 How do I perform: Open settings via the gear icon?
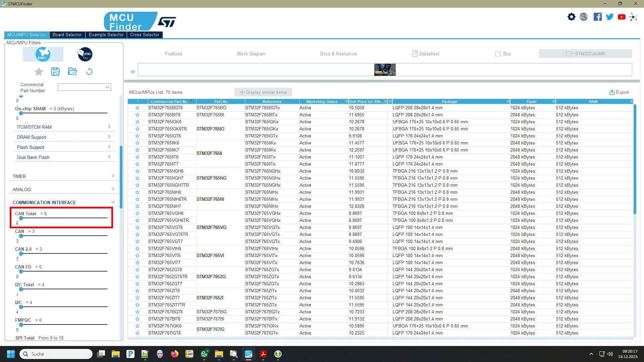tap(572, 17)
